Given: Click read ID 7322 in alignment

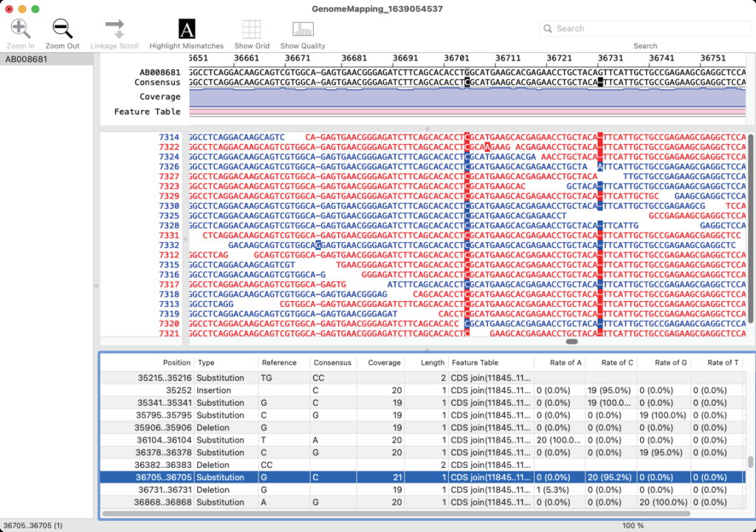Looking at the screenshot, I should click(x=169, y=147).
